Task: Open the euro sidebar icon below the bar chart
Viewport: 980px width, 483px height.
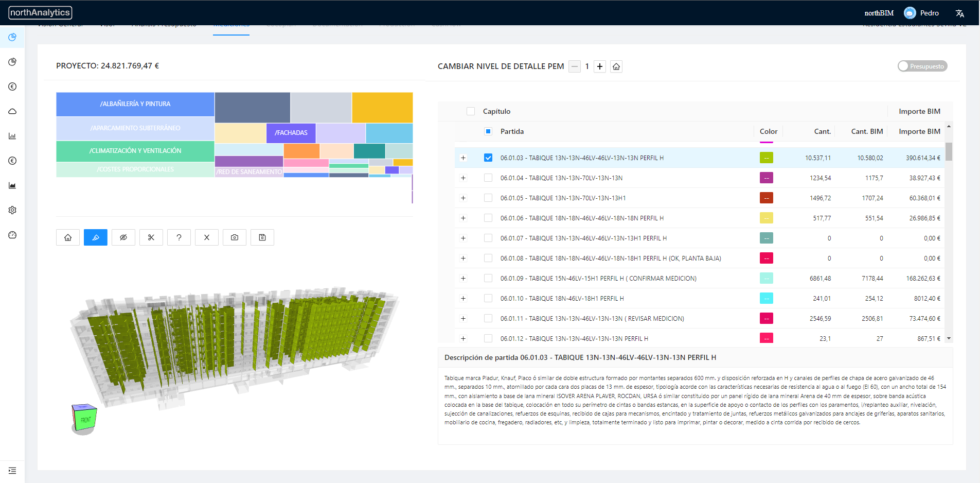Action: coord(12,161)
